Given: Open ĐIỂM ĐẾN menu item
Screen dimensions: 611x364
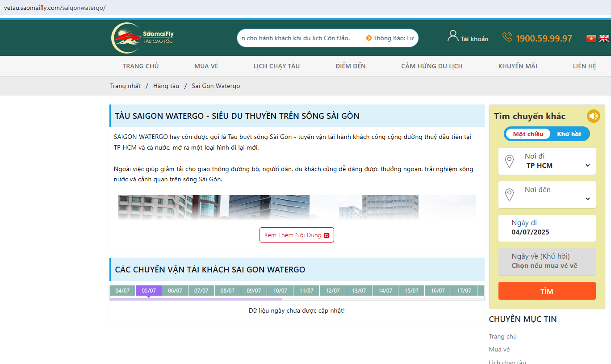Looking at the screenshot, I should (351, 66).
